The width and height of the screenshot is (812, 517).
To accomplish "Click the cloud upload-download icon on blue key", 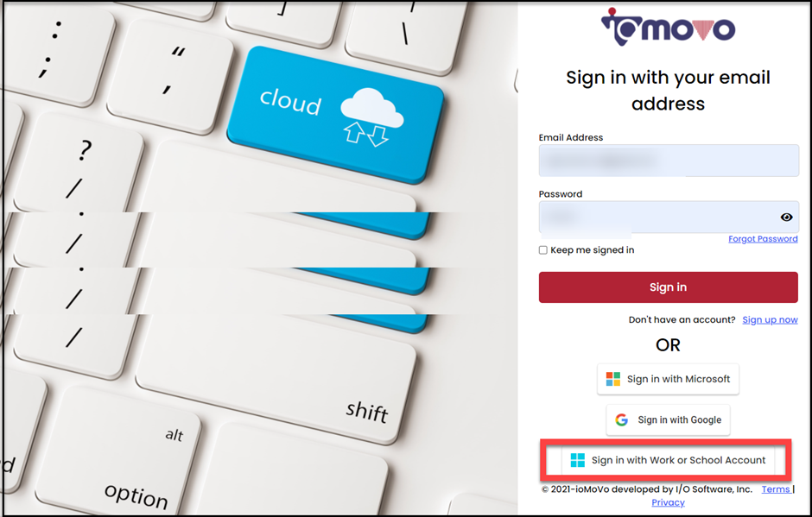I will pos(371,117).
